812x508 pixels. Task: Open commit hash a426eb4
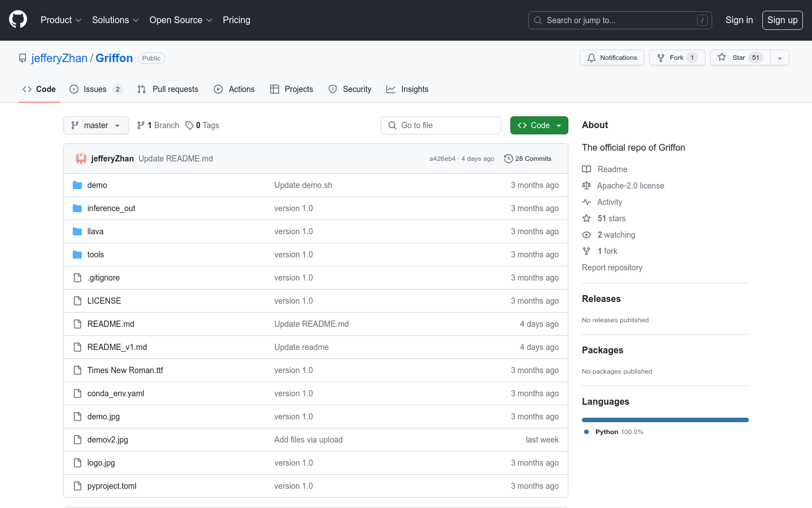coord(442,159)
